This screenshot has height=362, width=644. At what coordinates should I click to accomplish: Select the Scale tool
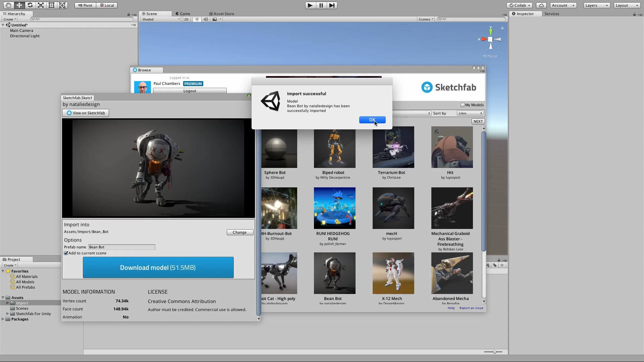tap(41, 5)
